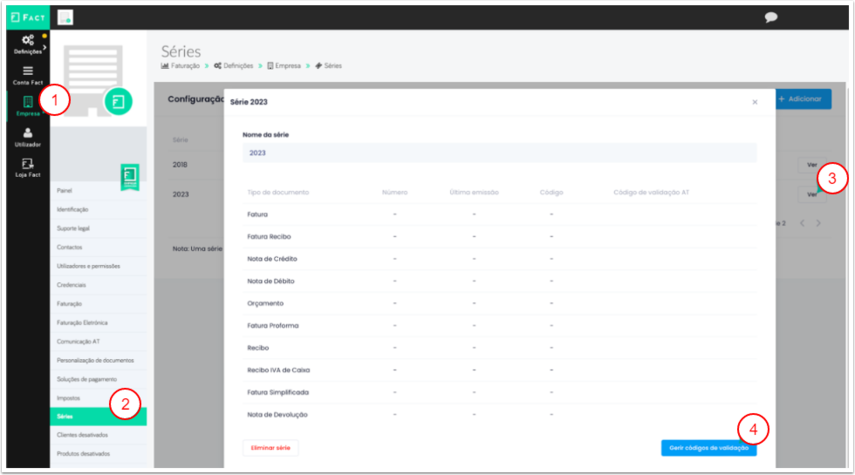Open the Séries menu item

[66, 416]
